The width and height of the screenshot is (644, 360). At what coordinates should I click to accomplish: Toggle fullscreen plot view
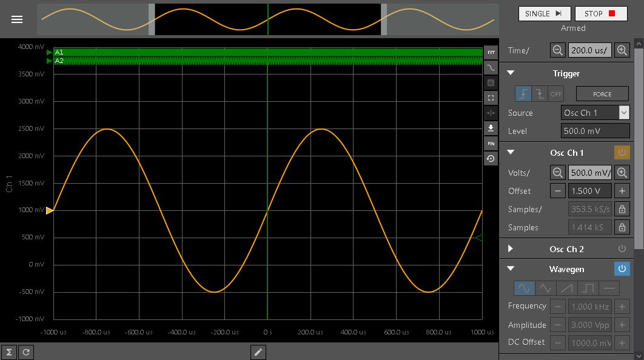491,98
